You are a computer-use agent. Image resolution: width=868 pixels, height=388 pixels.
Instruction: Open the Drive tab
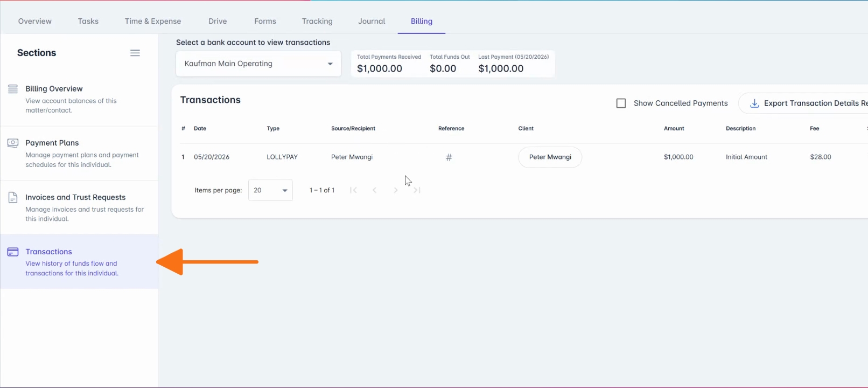click(218, 21)
